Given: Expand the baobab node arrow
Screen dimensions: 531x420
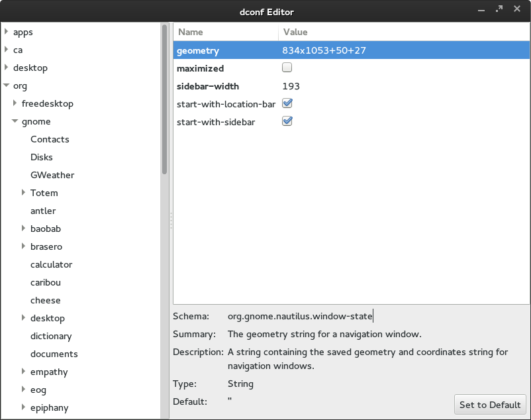Looking at the screenshot, I should 23,229.
